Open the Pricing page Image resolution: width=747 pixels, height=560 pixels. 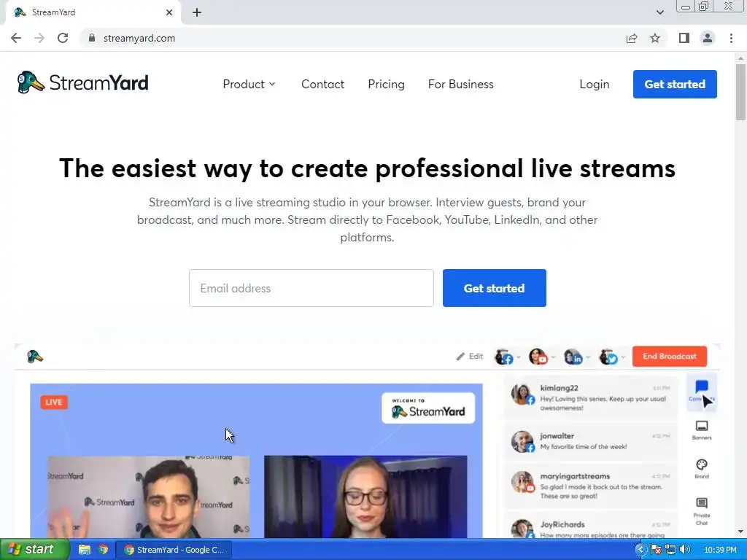pos(386,85)
